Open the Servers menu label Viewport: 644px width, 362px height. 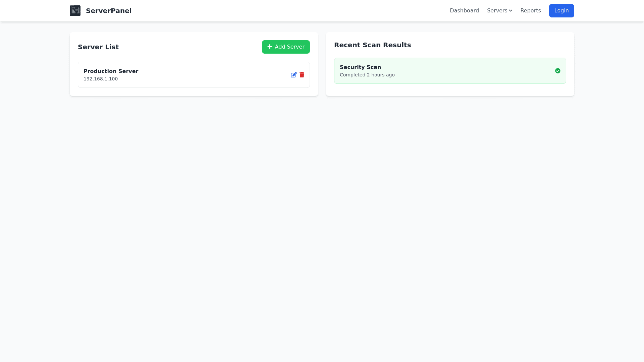coord(497,11)
